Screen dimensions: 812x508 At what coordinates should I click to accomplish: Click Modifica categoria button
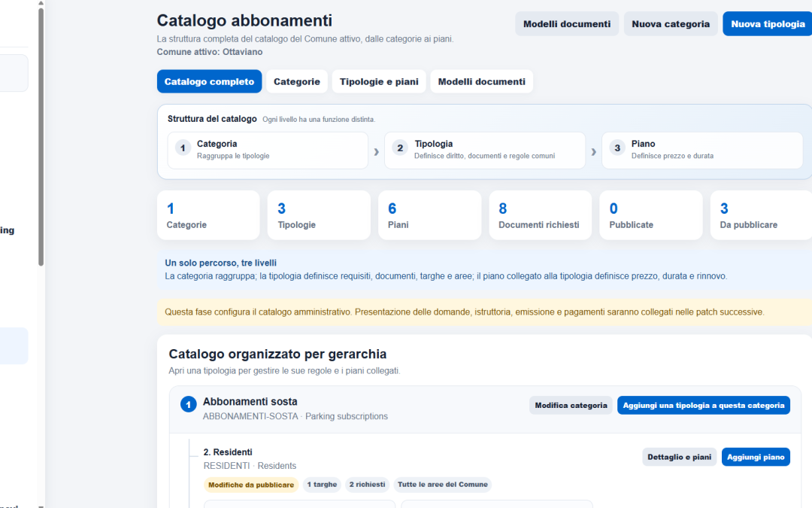coord(571,406)
